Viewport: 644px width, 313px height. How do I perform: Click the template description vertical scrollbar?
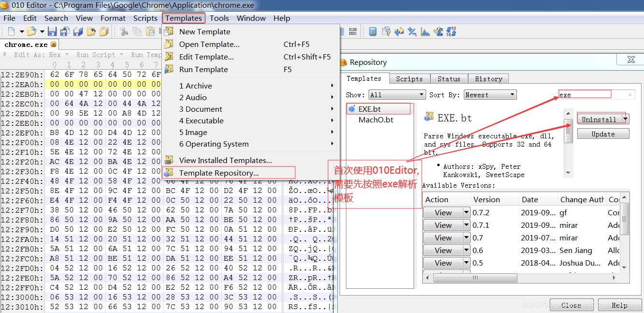[568, 143]
